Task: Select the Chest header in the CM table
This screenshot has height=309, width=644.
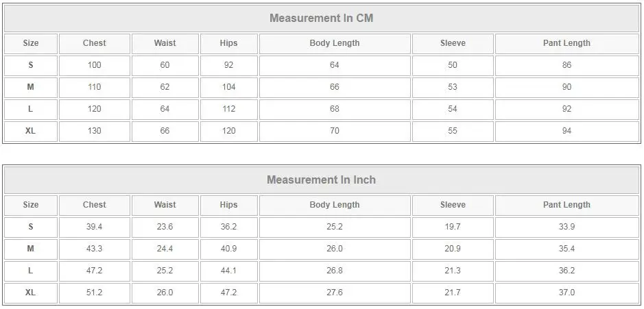Action: click(x=95, y=43)
